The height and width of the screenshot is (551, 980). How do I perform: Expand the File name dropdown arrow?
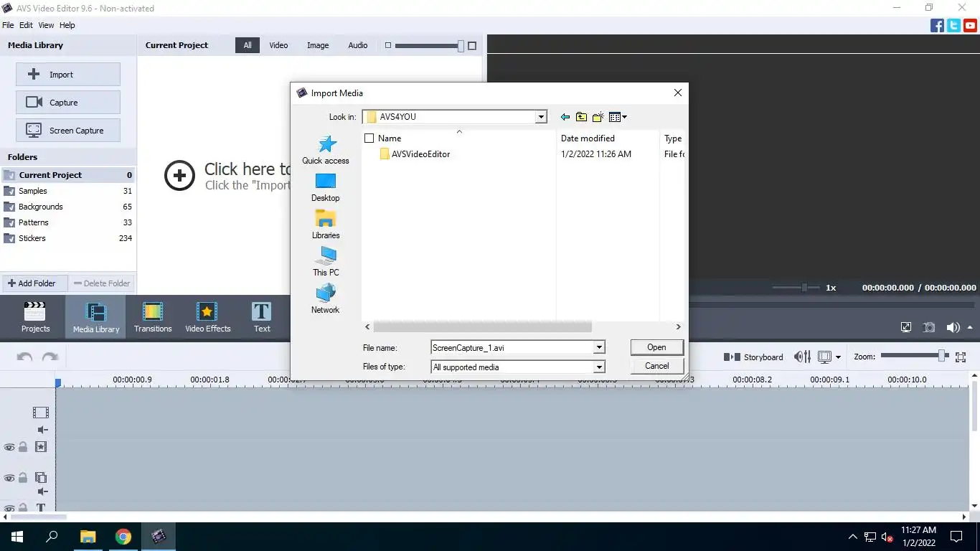click(599, 347)
